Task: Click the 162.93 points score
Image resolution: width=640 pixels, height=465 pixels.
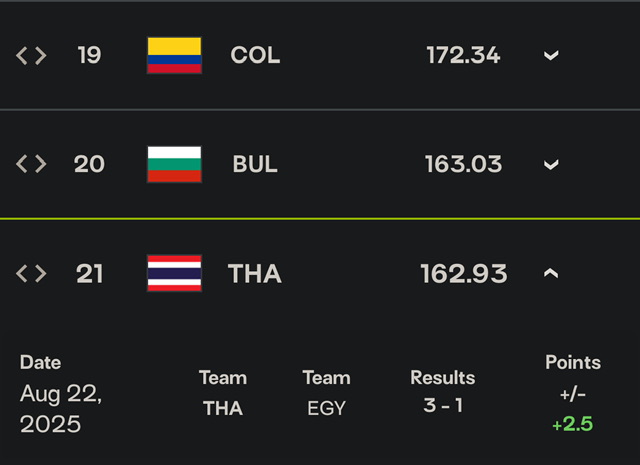Action: pos(464,273)
